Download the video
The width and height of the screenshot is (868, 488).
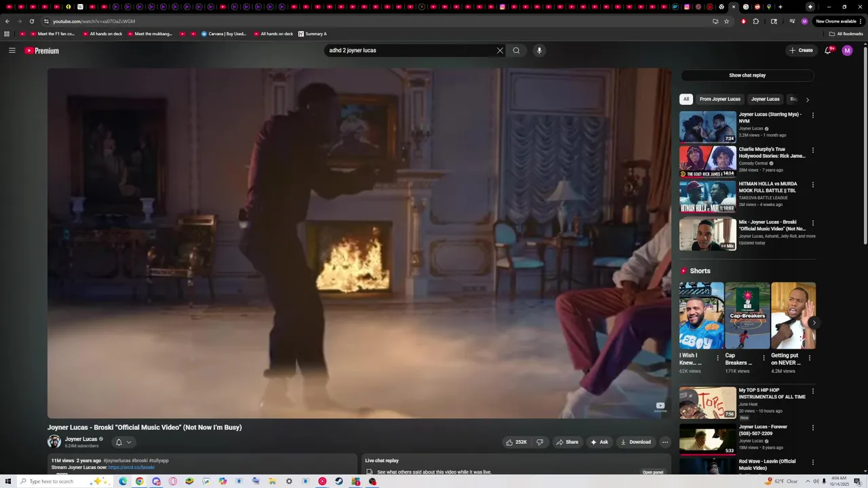(635, 442)
